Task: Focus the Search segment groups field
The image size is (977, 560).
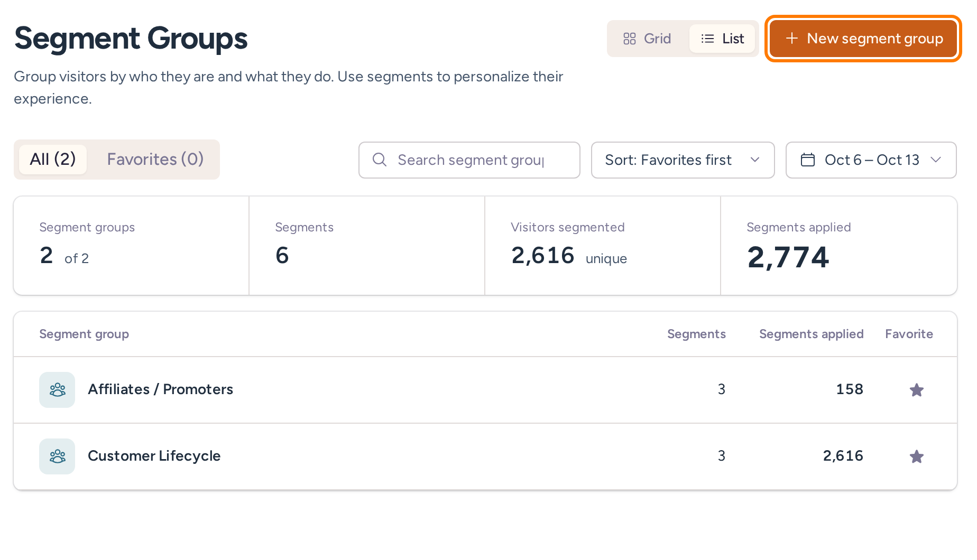Action: (469, 160)
